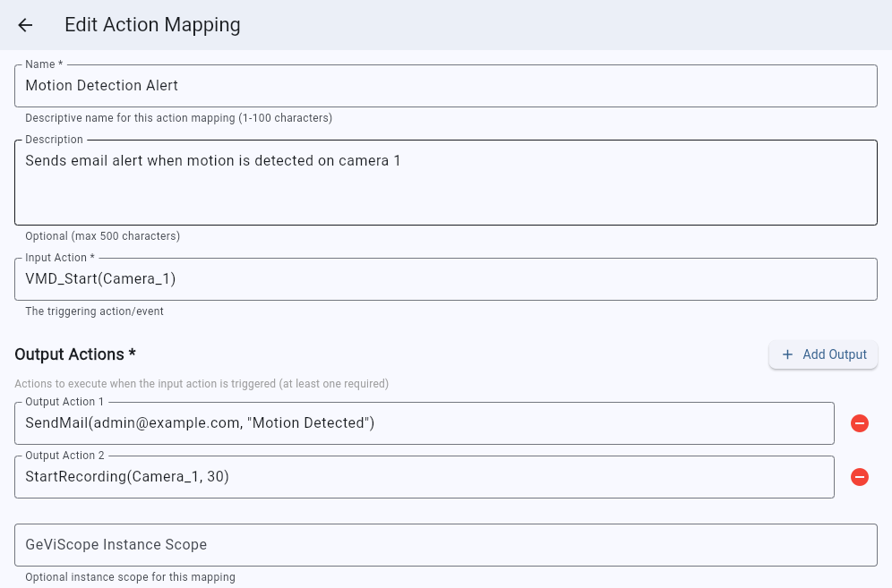Click the floating Description label
892x588 pixels.
click(x=54, y=140)
